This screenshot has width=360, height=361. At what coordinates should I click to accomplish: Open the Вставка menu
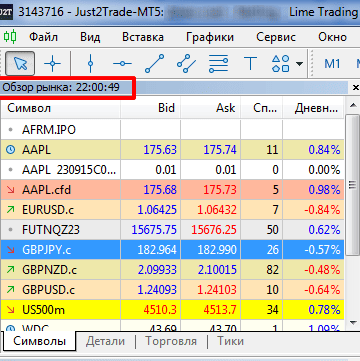(143, 37)
